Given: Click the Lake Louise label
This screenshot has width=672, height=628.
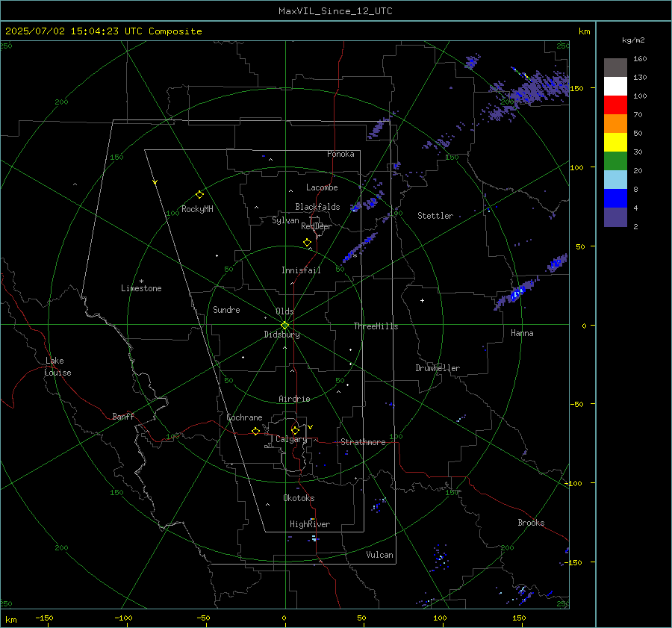Looking at the screenshot, I should [x=57, y=367].
